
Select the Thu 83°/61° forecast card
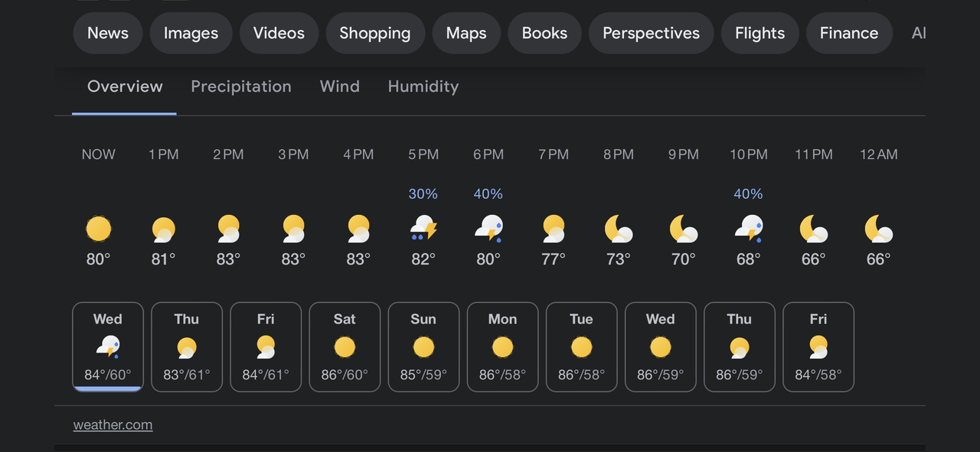point(187,347)
